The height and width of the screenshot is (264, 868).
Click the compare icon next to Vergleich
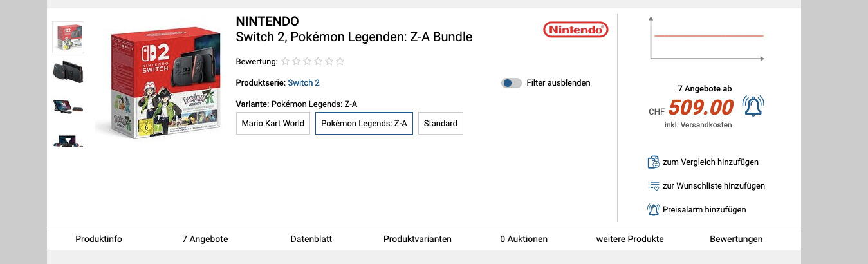click(653, 162)
